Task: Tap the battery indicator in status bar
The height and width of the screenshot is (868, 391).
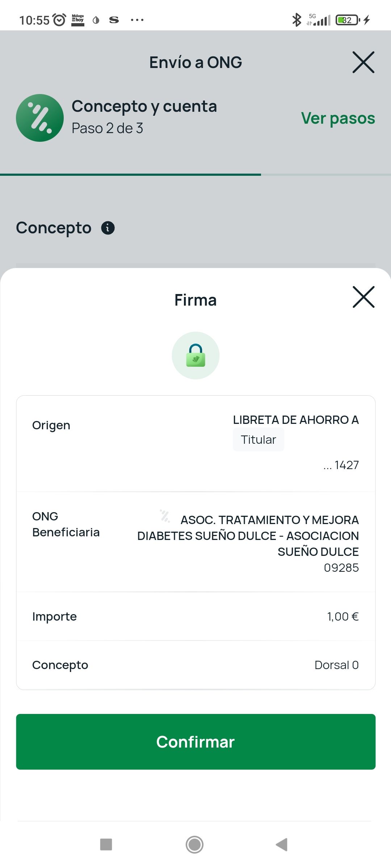Action: pos(348,20)
